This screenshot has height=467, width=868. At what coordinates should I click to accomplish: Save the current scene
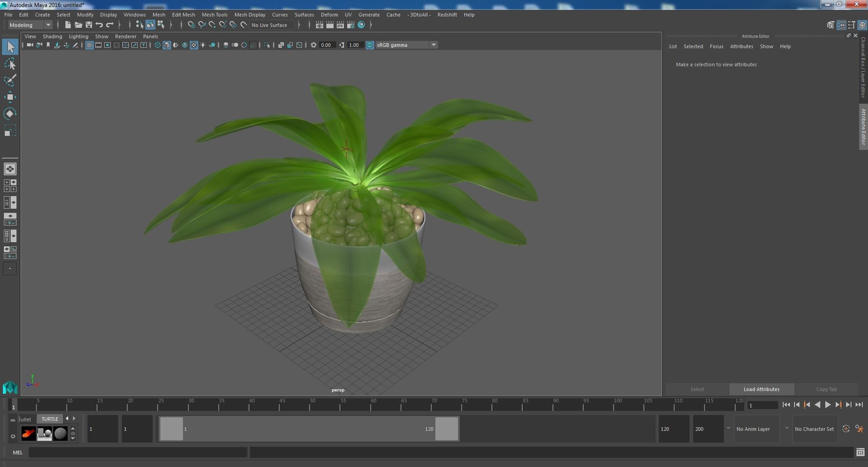[89, 25]
